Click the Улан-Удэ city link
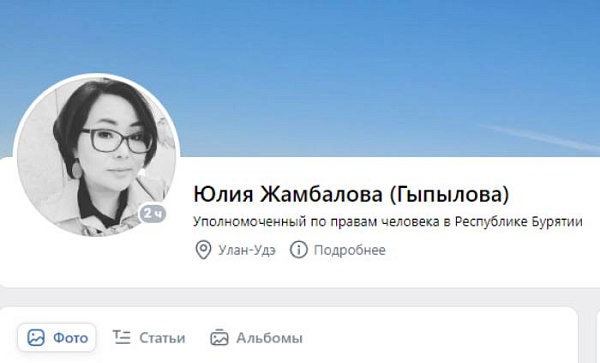The image size is (600, 363). pyautogui.click(x=247, y=250)
